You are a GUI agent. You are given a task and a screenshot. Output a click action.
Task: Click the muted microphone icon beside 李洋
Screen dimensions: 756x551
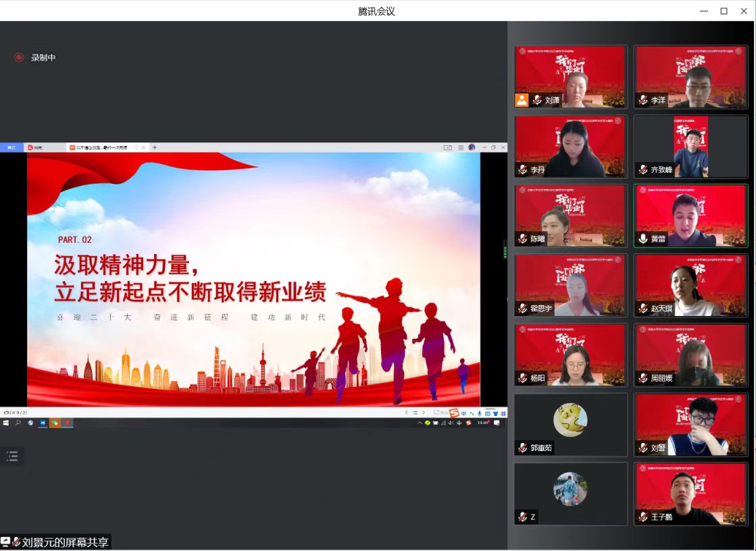pyautogui.click(x=642, y=100)
